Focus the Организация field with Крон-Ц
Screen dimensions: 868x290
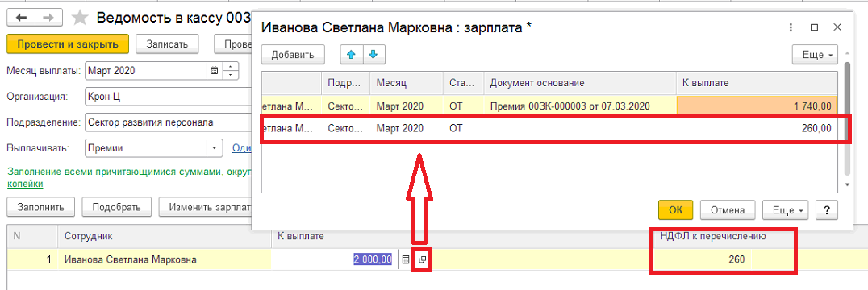(x=169, y=96)
